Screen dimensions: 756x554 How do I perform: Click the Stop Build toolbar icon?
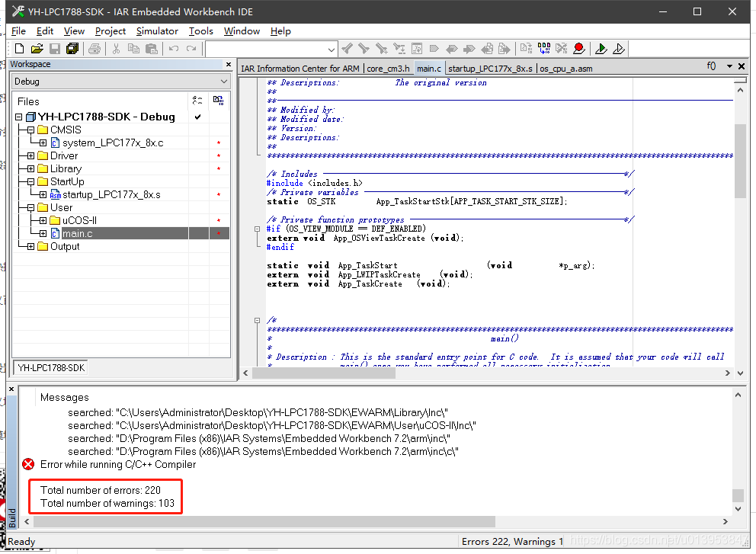coord(561,49)
